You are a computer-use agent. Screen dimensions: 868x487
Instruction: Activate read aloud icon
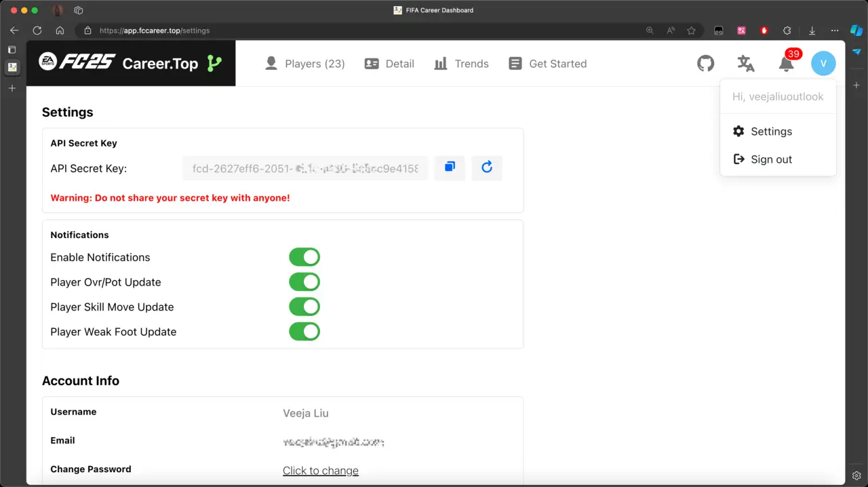[671, 31]
